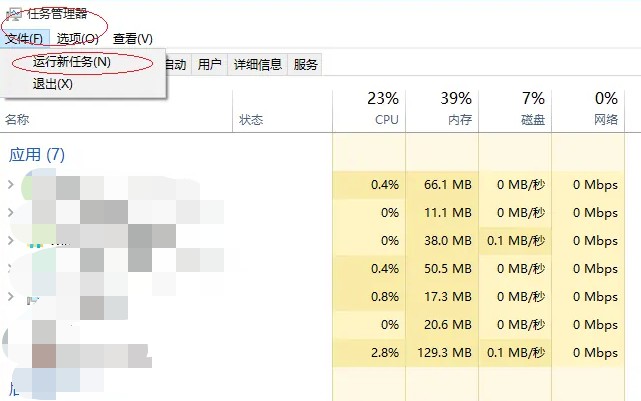Click the 名称 column header
Image resolution: width=641 pixels, height=401 pixels.
pos(19,120)
